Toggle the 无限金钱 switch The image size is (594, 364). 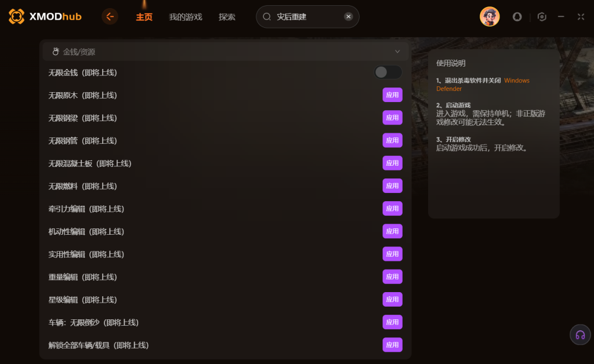(x=388, y=72)
